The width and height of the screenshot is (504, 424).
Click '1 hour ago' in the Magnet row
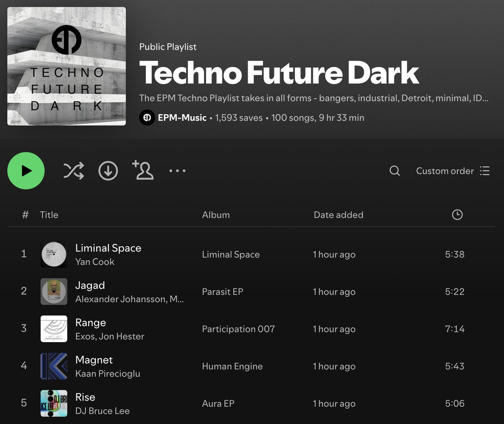[334, 366]
